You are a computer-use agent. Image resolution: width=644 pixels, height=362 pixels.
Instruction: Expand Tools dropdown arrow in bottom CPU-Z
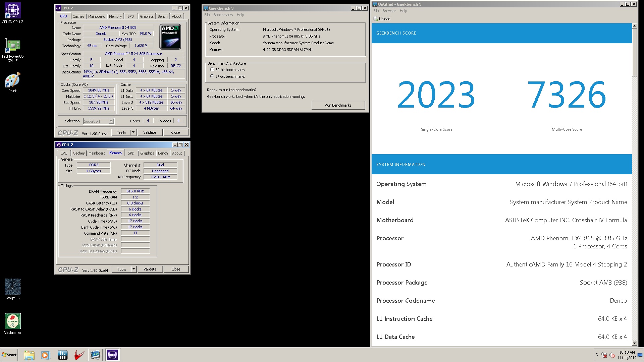click(133, 269)
